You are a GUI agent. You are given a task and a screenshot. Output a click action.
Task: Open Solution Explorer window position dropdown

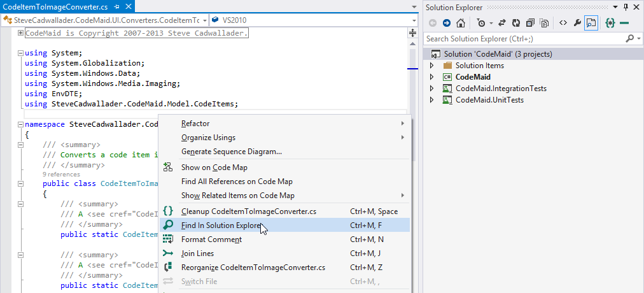tap(615, 7)
